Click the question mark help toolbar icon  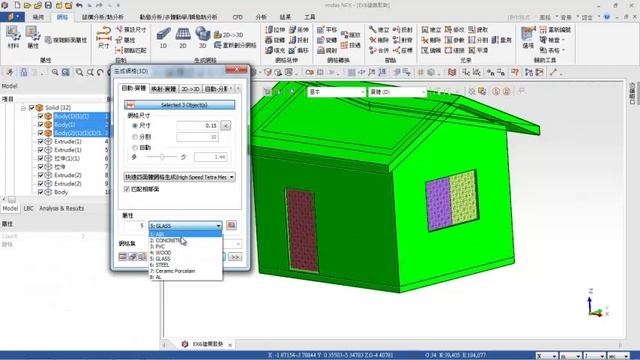click(516, 72)
